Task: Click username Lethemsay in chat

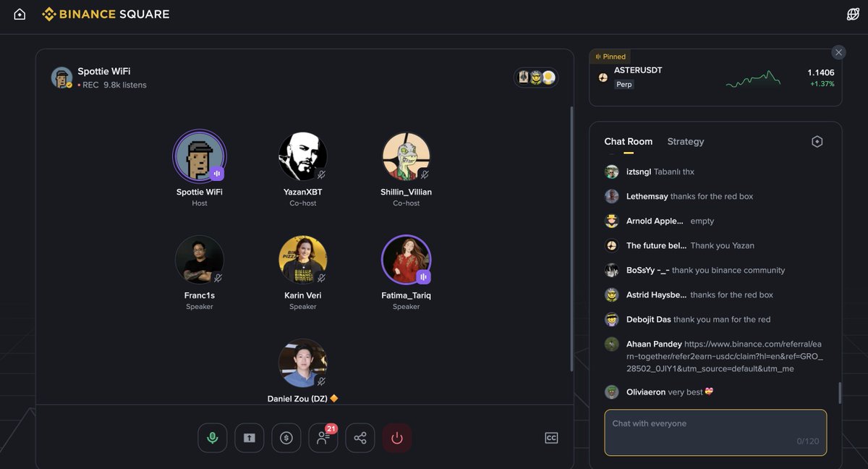Action: [x=647, y=196]
